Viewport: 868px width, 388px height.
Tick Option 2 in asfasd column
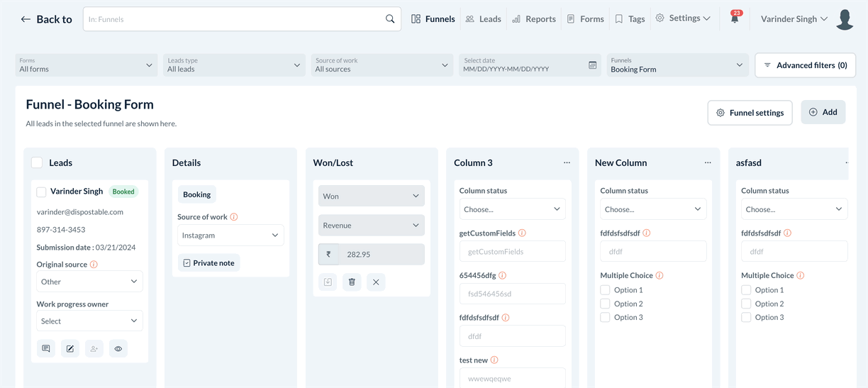746,304
